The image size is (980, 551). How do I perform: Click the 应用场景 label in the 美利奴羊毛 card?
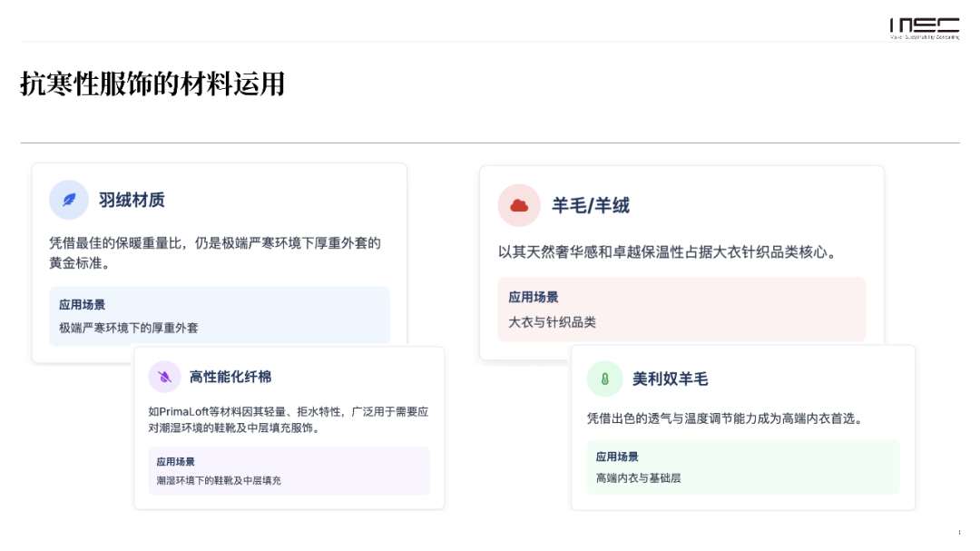pyautogui.click(x=617, y=457)
